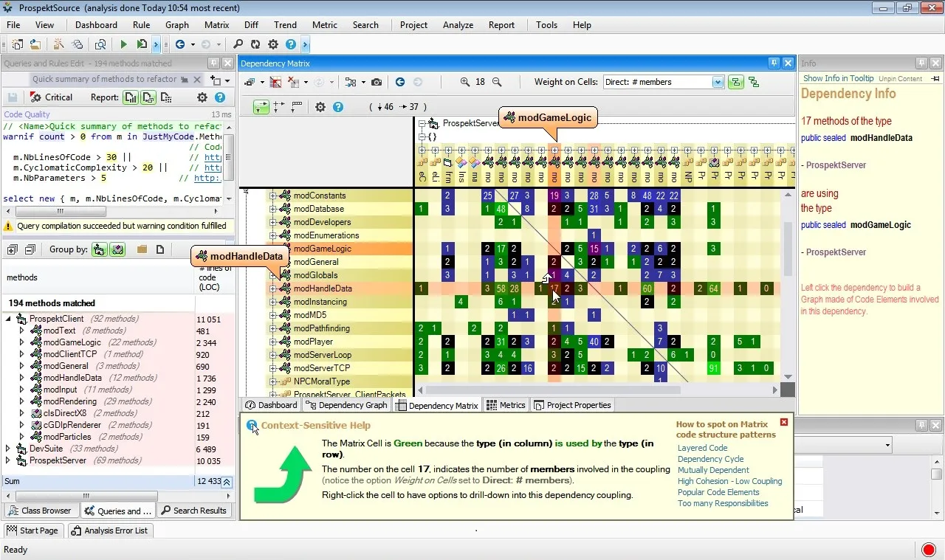Open main toolbar options gear icon
945x560 pixels.
pyautogui.click(x=273, y=44)
